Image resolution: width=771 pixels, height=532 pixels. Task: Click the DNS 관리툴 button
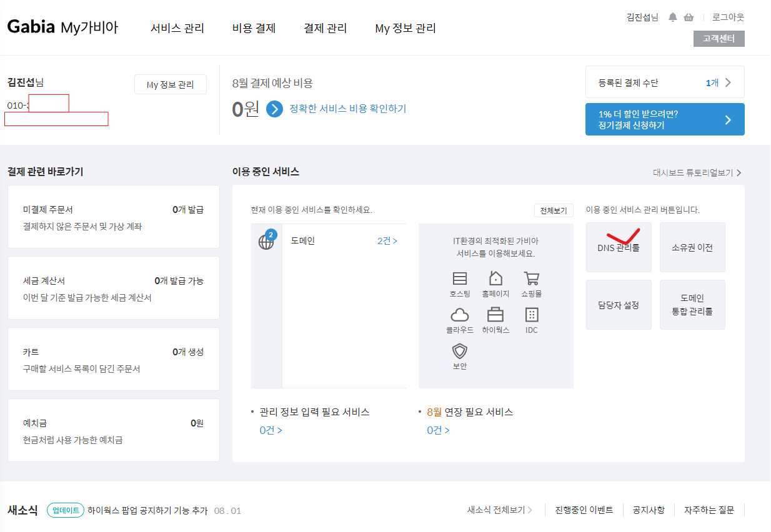[x=619, y=247]
